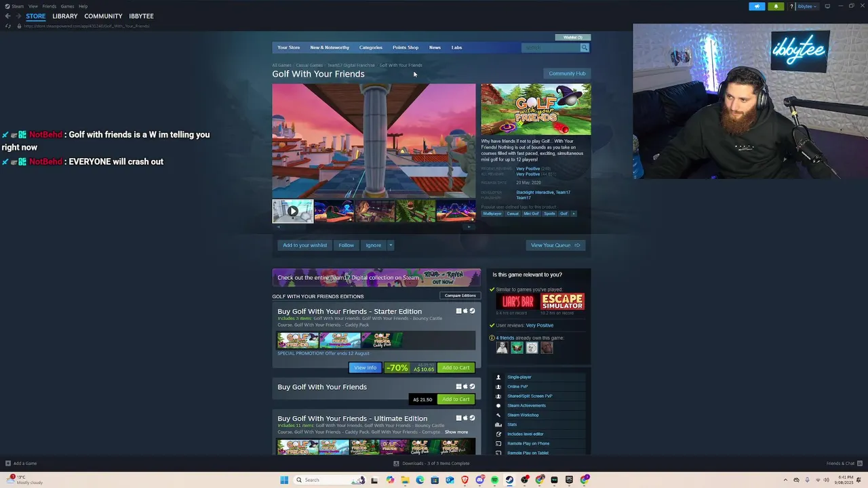Click the blue announcements megaphone icon

point(757,6)
